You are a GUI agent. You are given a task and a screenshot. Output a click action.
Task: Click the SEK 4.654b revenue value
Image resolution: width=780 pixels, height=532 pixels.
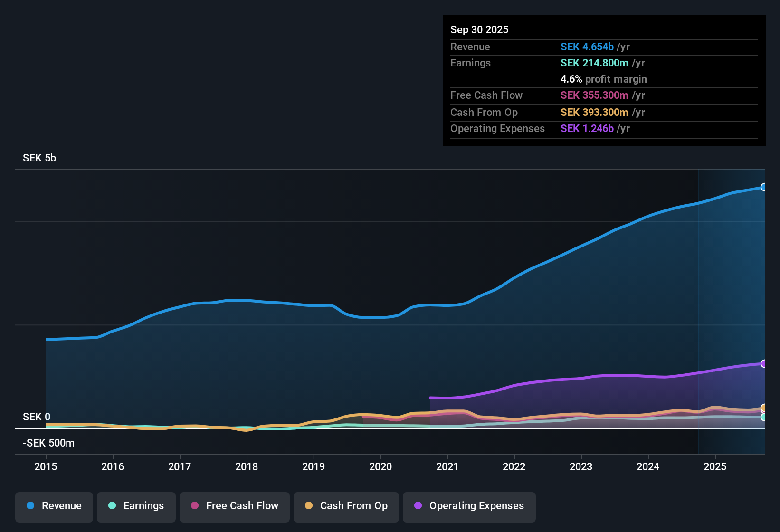(x=587, y=47)
